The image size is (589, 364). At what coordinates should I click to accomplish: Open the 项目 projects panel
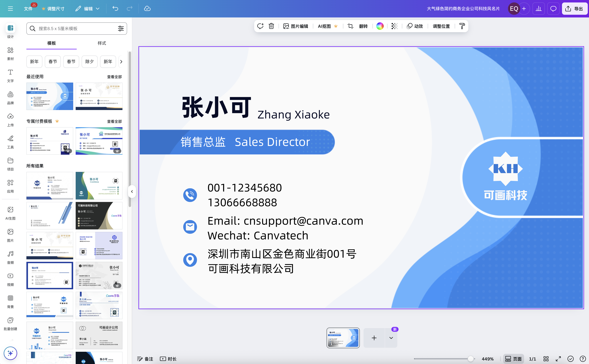pyautogui.click(x=10, y=164)
